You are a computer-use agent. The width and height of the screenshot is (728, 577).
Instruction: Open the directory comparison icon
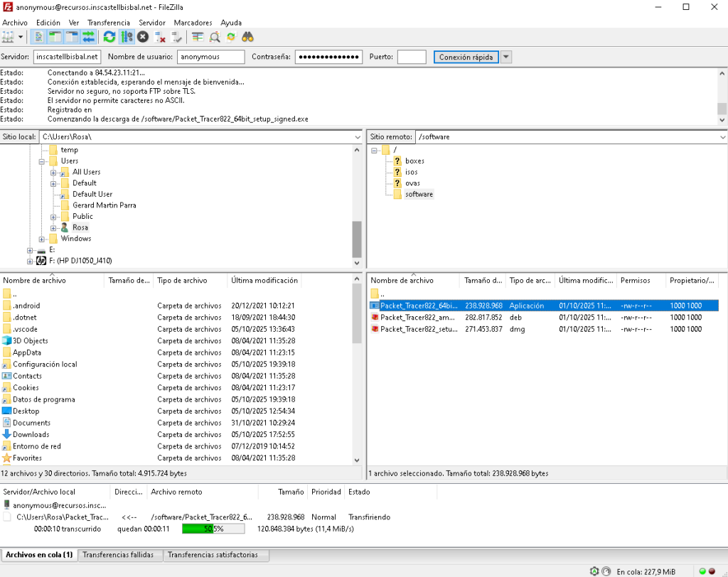click(x=198, y=36)
